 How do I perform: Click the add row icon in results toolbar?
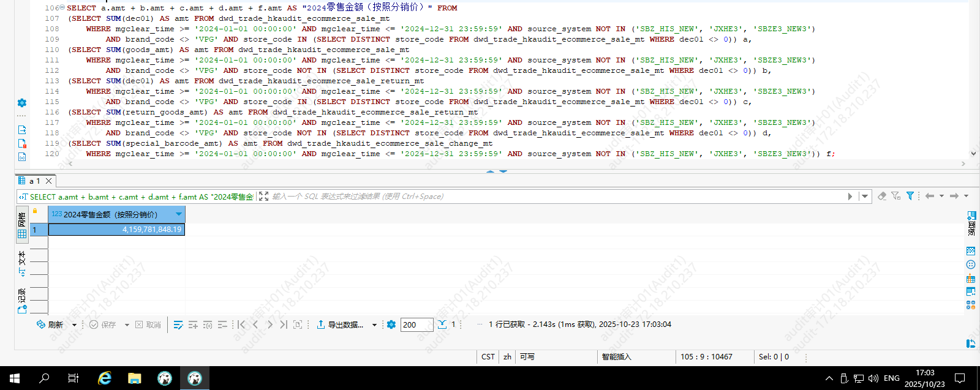[x=193, y=324]
